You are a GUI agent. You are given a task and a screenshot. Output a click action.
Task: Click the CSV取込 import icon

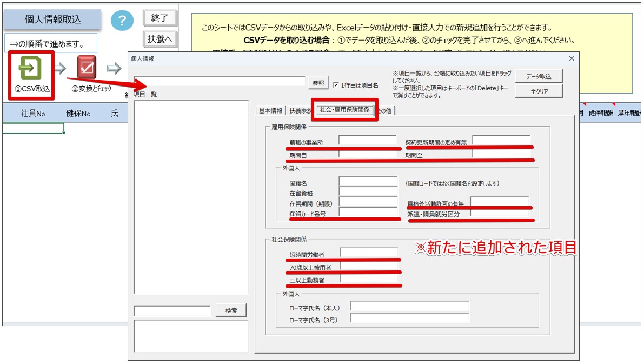30,68
